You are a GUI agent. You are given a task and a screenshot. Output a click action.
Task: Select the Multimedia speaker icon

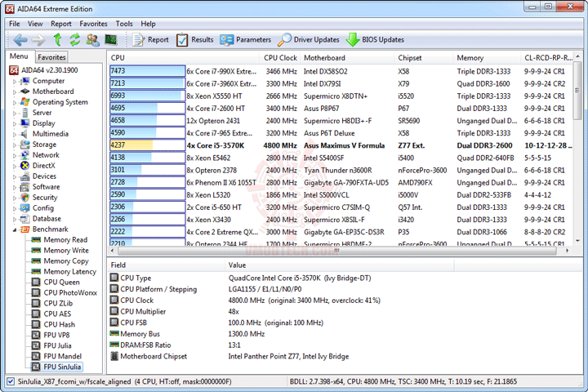(x=24, y=134)
